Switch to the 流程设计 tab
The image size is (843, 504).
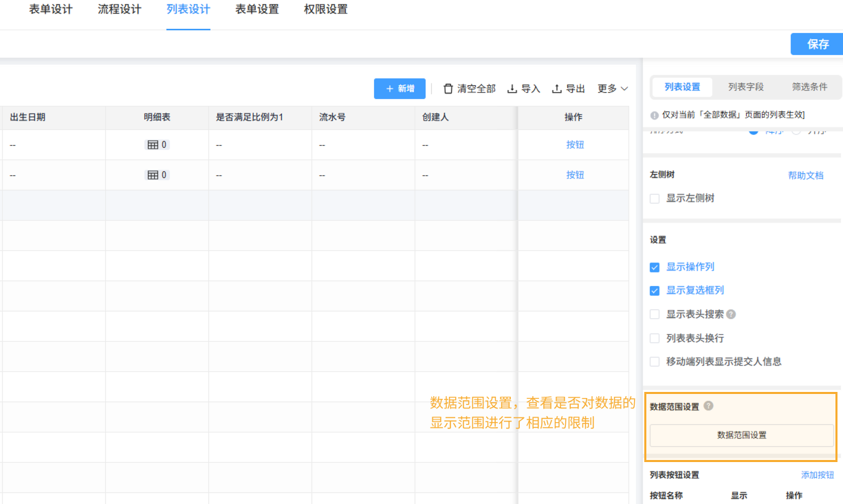pyautogui.click(x=120, y=10)
